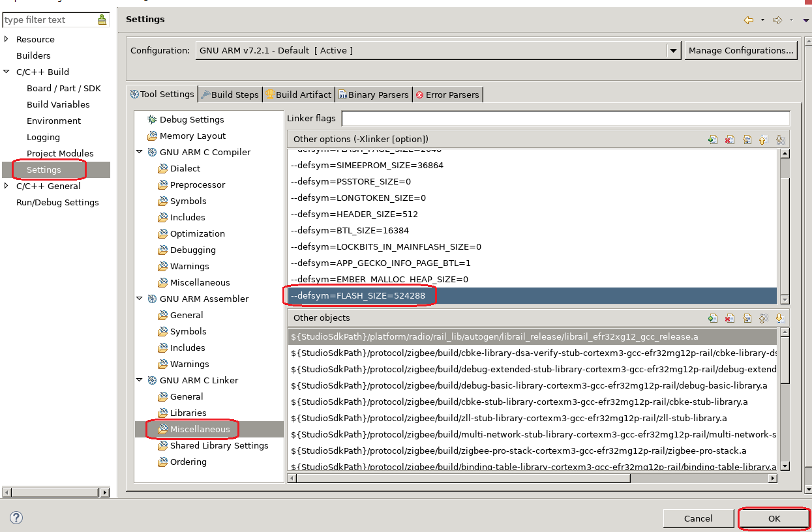This screenshot has height=532, width=812.
Task: Open Run/Debug Settings page
Action: click(x=57, y=202)
